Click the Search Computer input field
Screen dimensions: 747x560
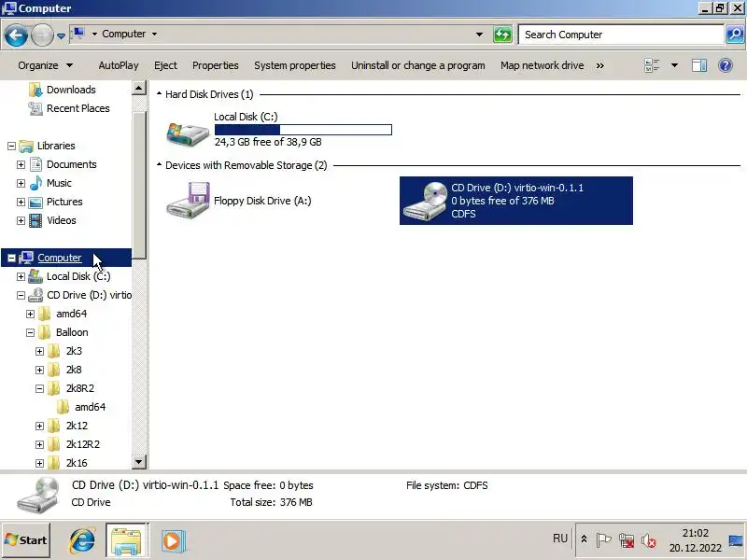click(x=621, y=35)
